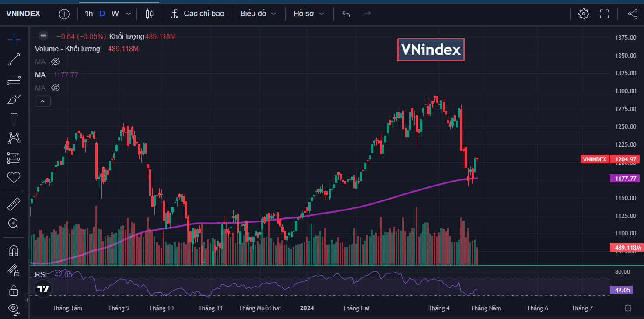Click the MA 1177.77 legend
Screen dimensions: 644x319
pyautogui.click(x=56, y=75)
